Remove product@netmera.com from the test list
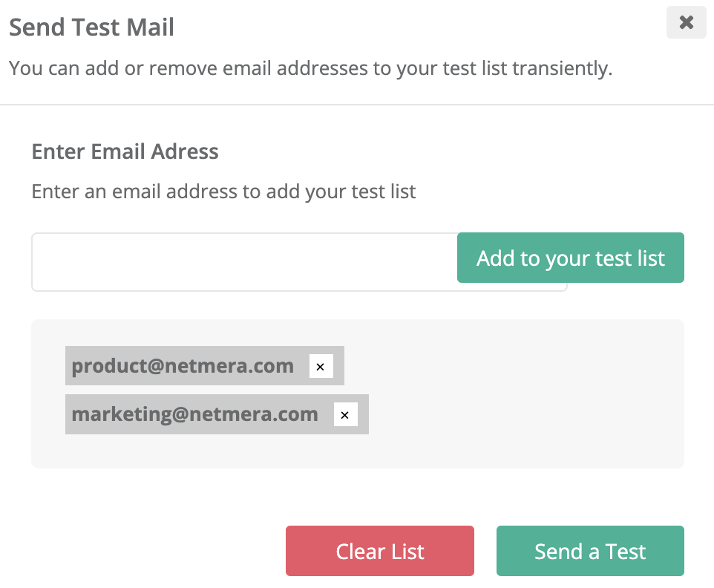Screen dimensions: 714x588 (321, 366)
